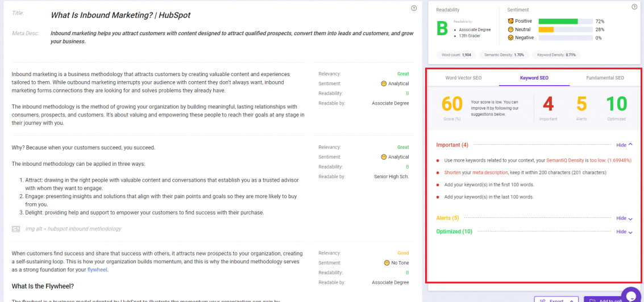The image size is (644, 302).
Task: Click the image icon beside the img alt text
Action: coord(16,229)
